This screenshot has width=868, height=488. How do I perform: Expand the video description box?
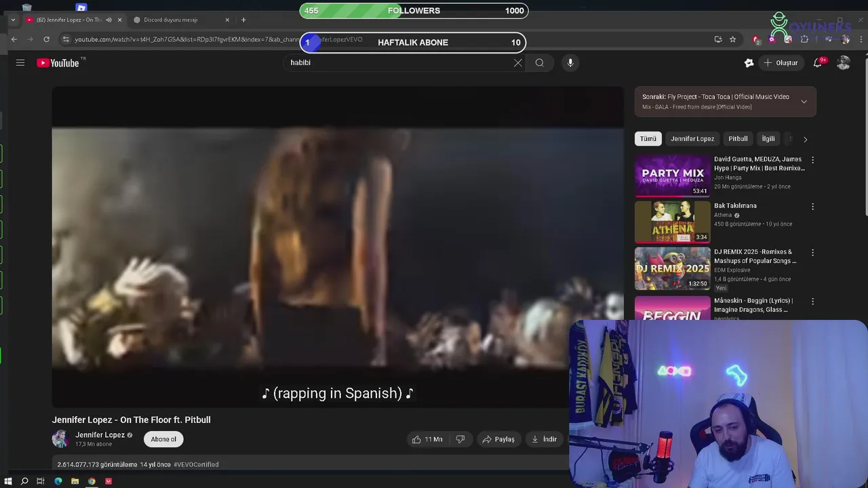[x=310, y=464]
